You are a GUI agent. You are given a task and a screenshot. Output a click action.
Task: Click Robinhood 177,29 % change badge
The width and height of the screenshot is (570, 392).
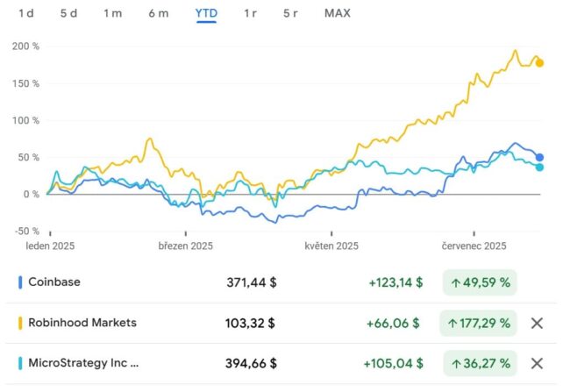(x=478, y=323)
